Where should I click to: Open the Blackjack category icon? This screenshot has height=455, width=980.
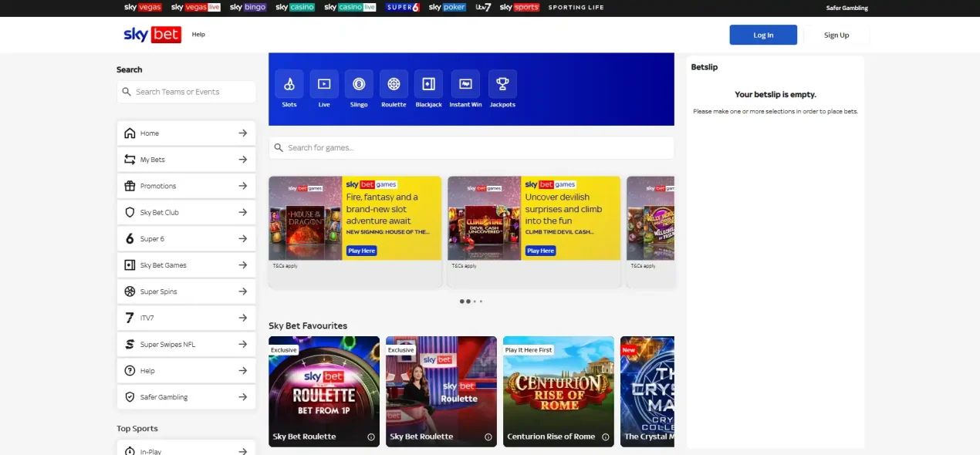point(428,83)
